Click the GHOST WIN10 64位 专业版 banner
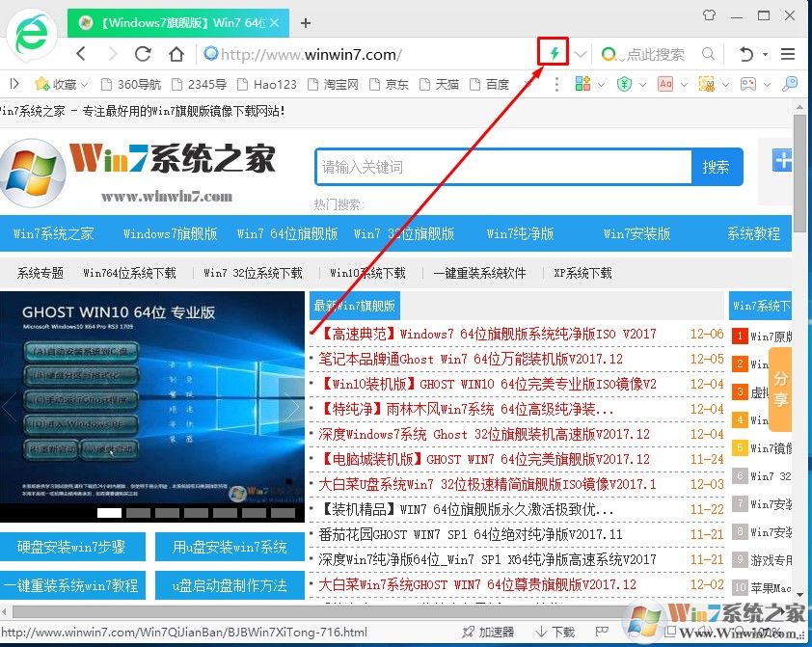Viewport: 812px width, 647px height. pos(152,398)
